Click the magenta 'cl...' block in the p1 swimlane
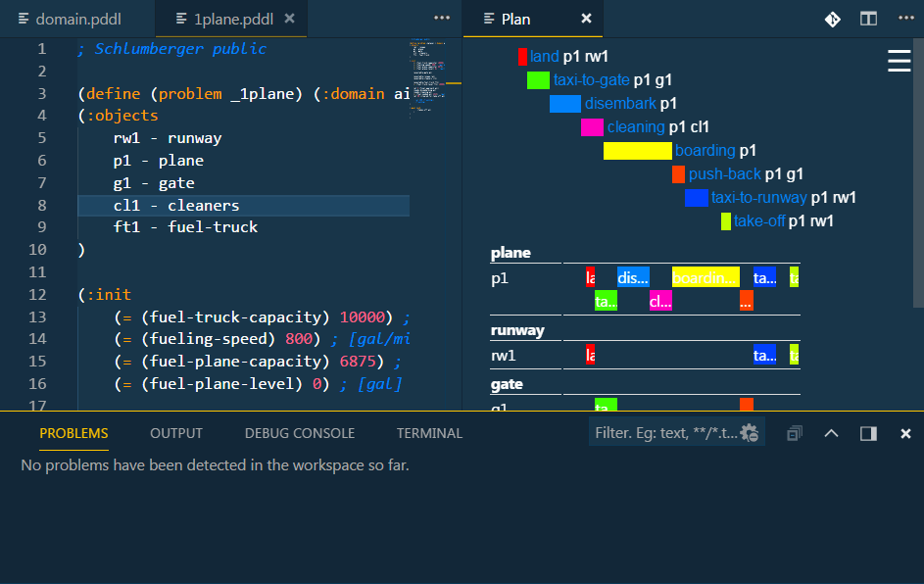This screenshot has width=924, height=584. point(660,301)
